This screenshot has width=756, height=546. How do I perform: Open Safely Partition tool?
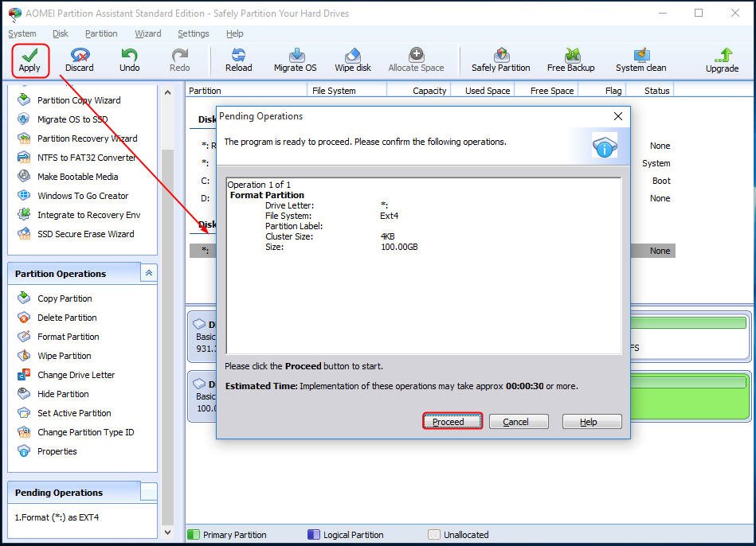click(500, 60)
